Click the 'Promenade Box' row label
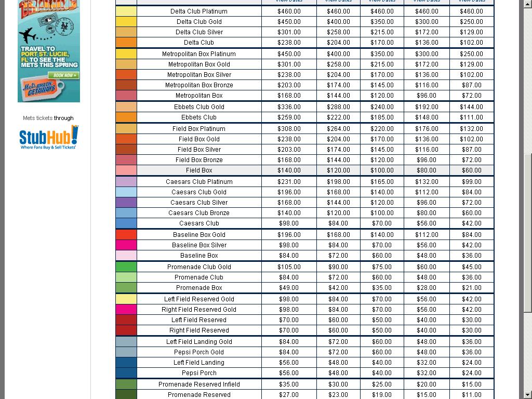Image resolution: width=532 pixels, height=399 pixels. point(199,288)
